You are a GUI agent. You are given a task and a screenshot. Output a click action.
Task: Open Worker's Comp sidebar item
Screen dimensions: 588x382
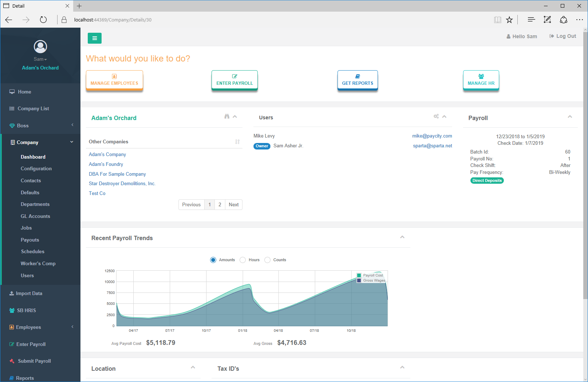(x=38, y=263)
